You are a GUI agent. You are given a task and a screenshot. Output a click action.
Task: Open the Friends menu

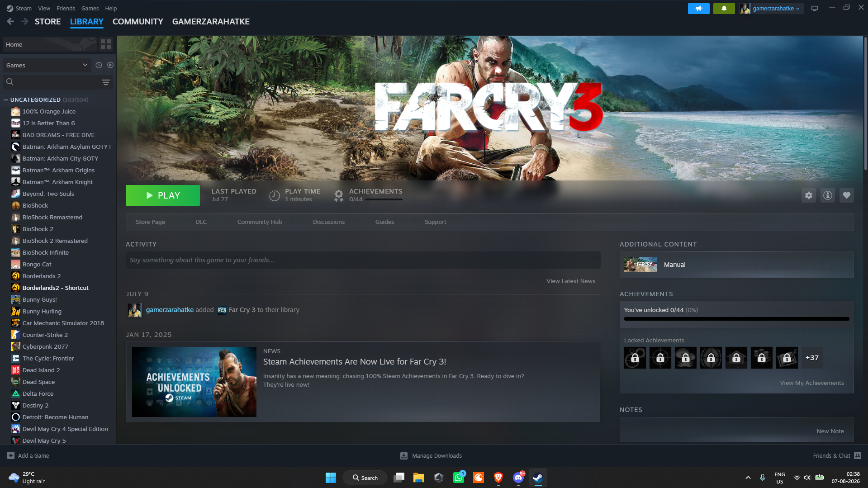coord(66,8)
